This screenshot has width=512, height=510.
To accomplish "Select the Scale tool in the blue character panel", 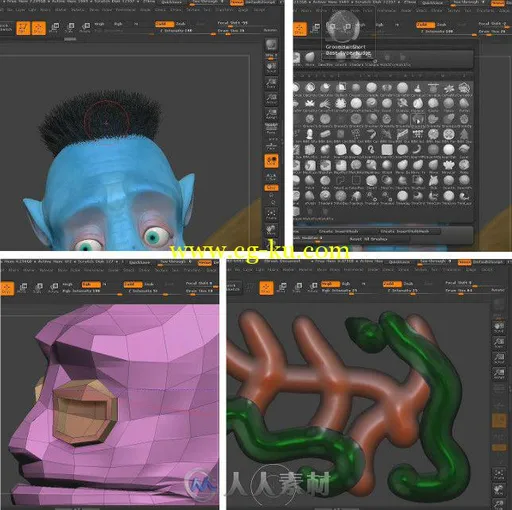I will [70, 27].
